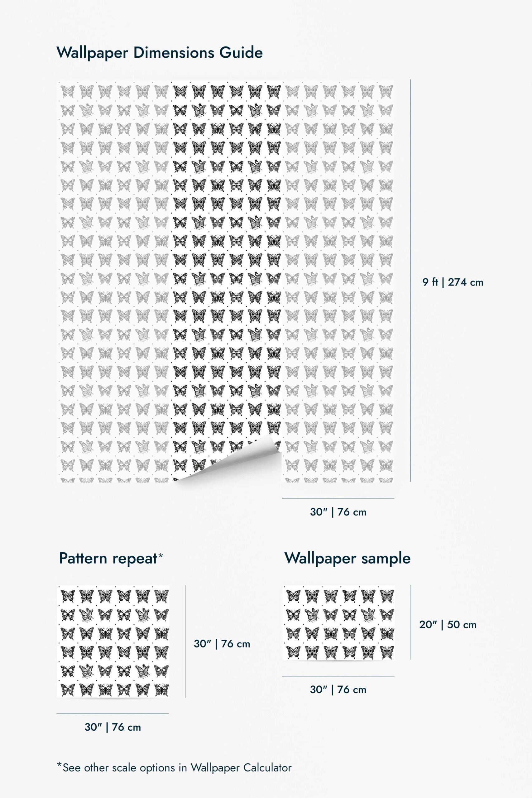Click the Wallpaper Dimensions Guide heading
The width and height of the screenshot is (532, 798).
point(160,53)
